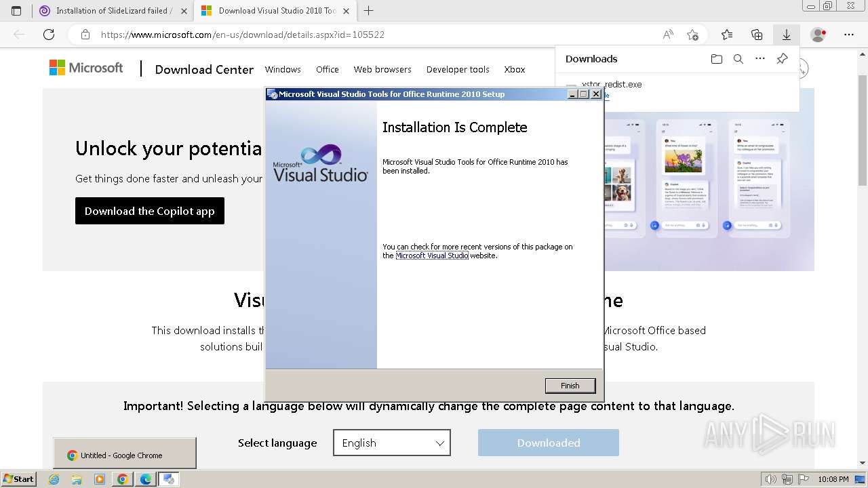The height and width of the screenshot is (488, 868).
Task: Add this page to favorites
Action: 692,35
